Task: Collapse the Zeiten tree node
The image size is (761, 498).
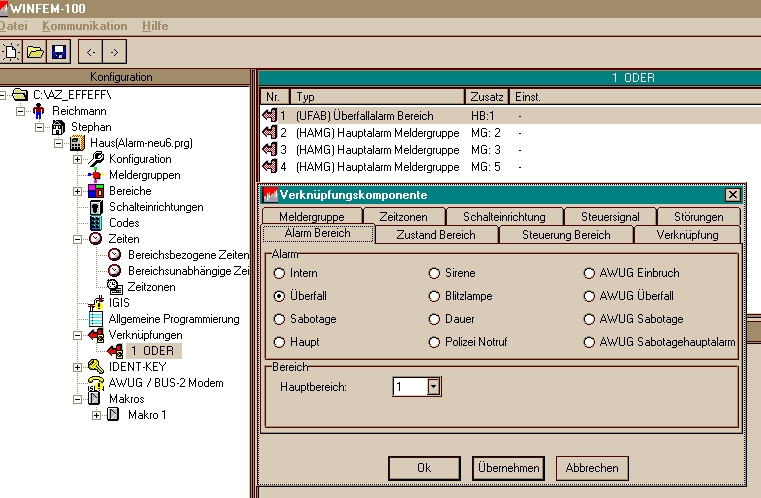Action: pyautogui.click(x=77, y=239)
